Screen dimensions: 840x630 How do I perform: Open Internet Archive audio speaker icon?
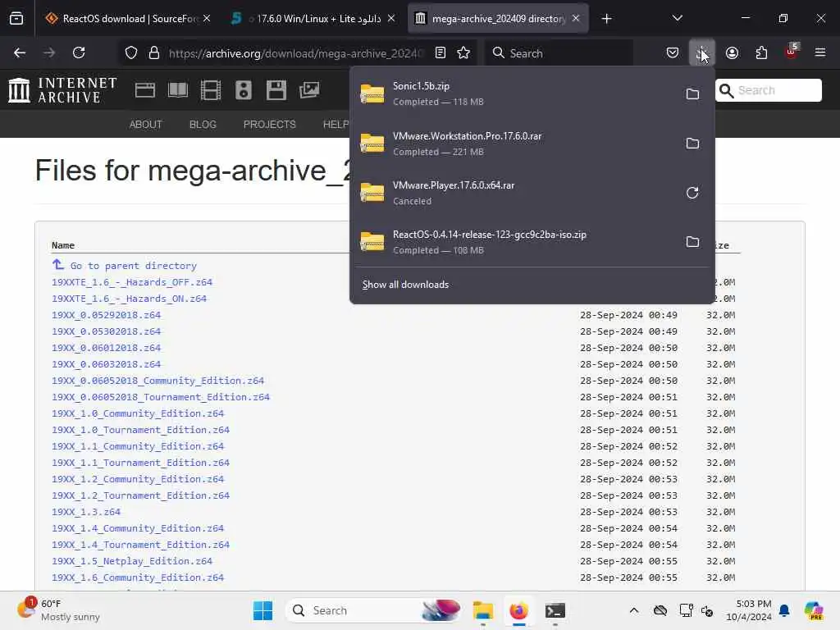pos(243,90)
